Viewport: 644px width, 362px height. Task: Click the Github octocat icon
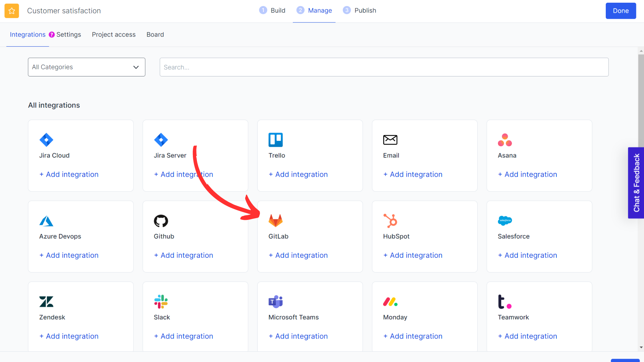click(161, 221)
